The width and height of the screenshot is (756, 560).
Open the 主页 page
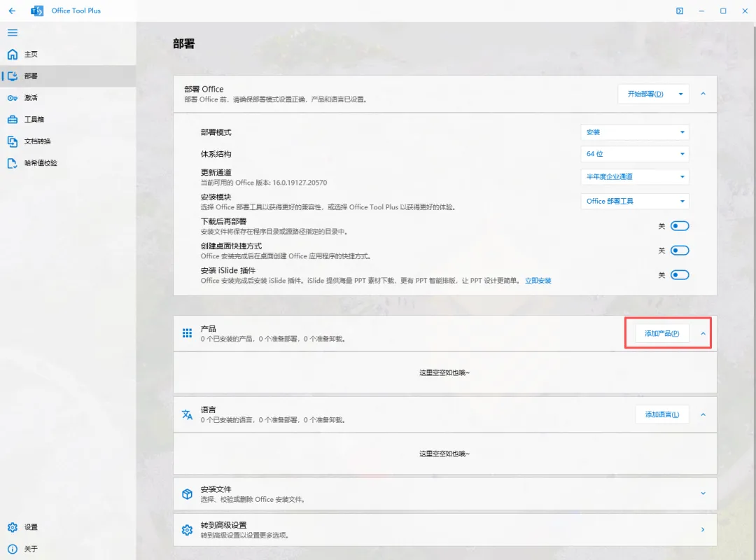pos(68,54)
